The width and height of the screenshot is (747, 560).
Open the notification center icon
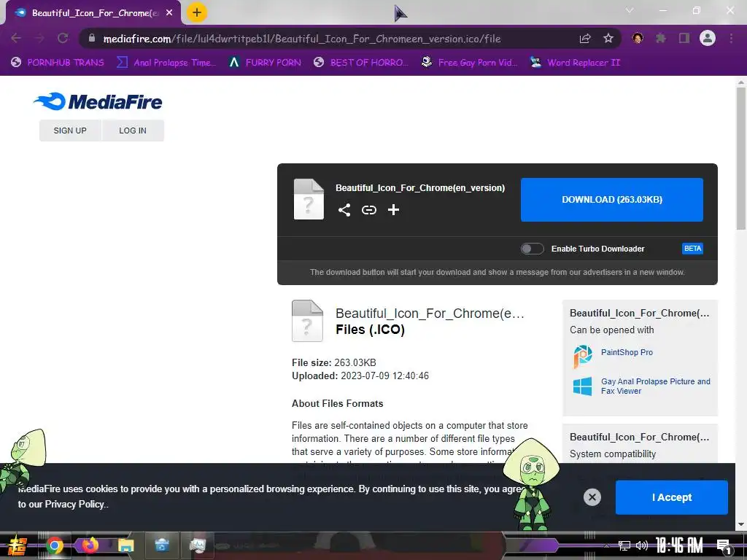pos(723,546)
